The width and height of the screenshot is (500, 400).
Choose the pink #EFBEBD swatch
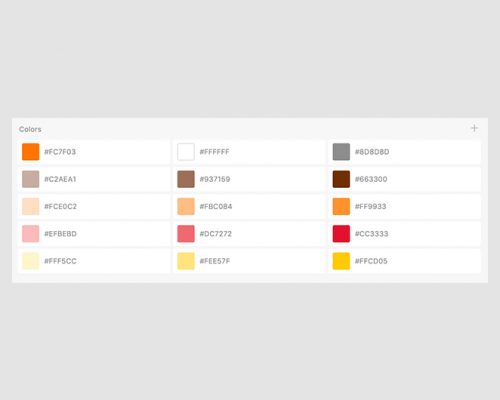click(31, 234)
